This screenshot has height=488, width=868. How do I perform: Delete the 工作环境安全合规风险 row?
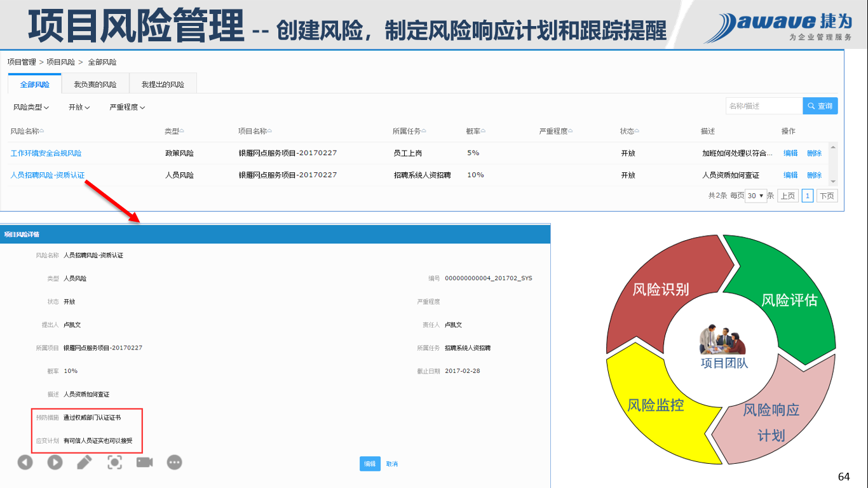point(814,153)
